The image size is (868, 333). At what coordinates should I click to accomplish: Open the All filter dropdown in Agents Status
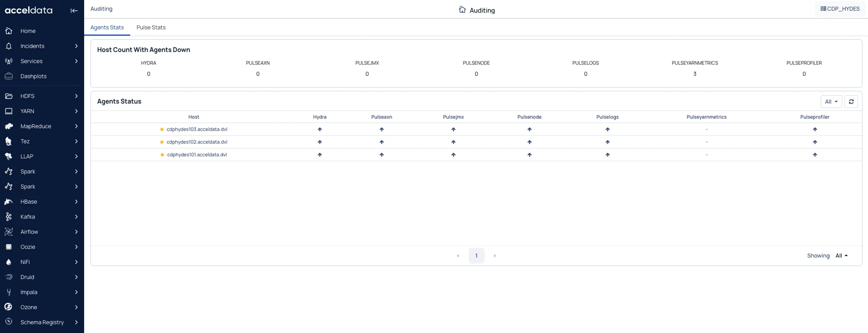click(831, 102)
